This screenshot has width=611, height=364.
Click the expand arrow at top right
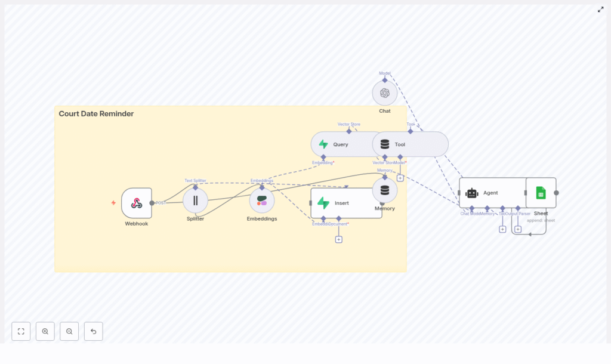tap(601, 10)
